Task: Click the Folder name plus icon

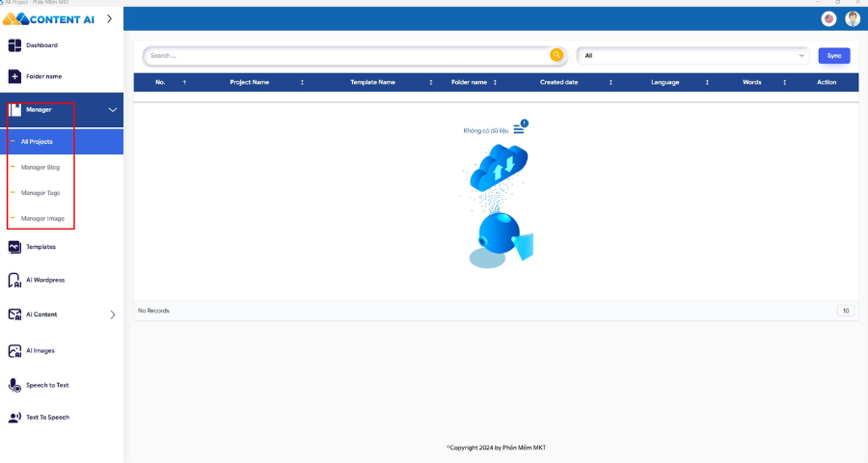Action: coord(14,76)
